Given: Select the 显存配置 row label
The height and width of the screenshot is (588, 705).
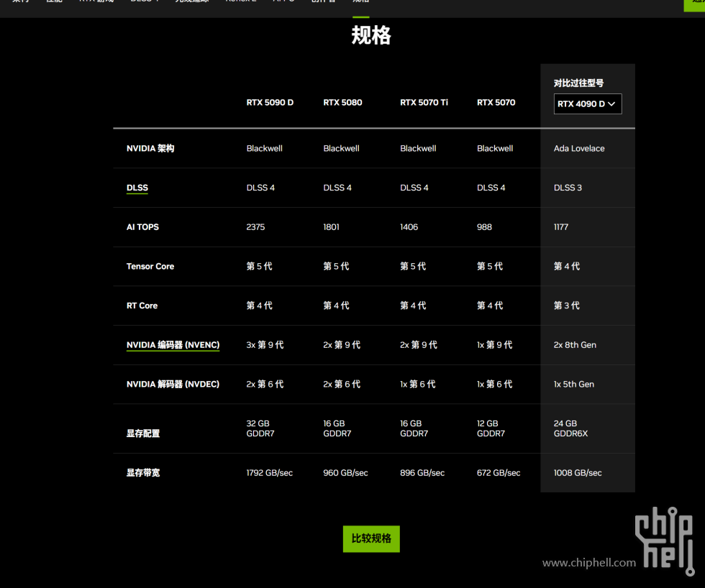Looking at the screenshot, I should (143, 433).
